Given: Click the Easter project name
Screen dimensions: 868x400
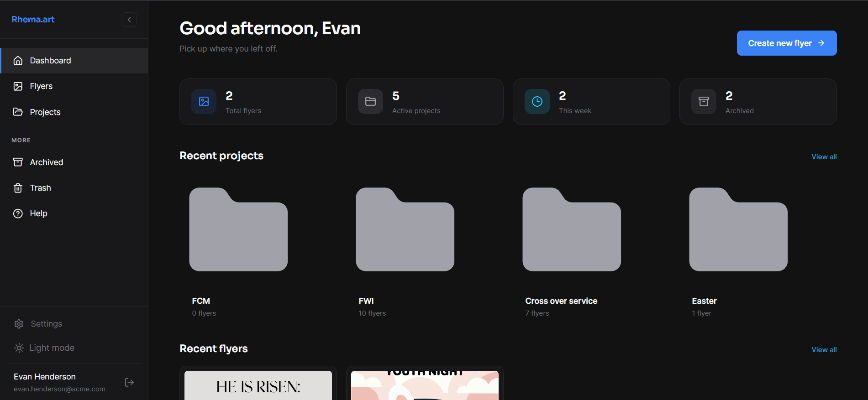Looking at the screenshot, I should 704,301.
